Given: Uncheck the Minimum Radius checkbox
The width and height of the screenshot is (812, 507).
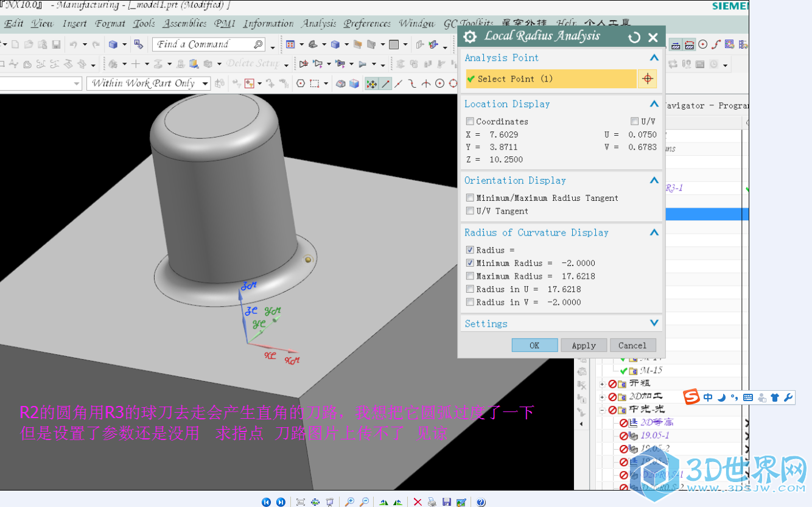Looking at the screenshot, I should tap(469, 263).
